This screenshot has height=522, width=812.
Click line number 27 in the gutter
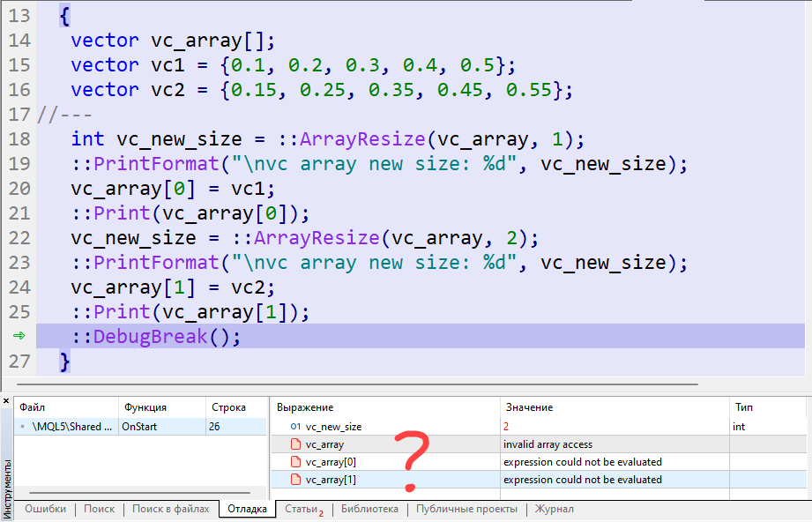click(x=19, y=362)
